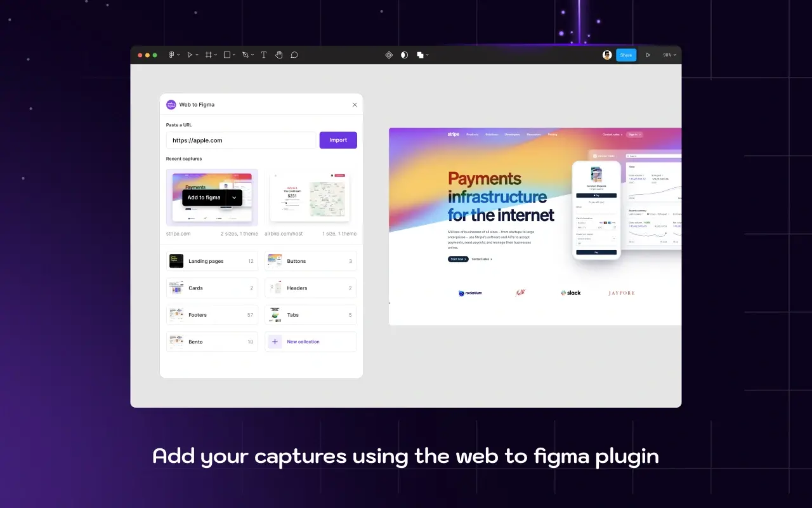The width and height of the screenshot is (812, 508).
Task: Click Products in Stripe preview nav
Action: pos(473,135)
